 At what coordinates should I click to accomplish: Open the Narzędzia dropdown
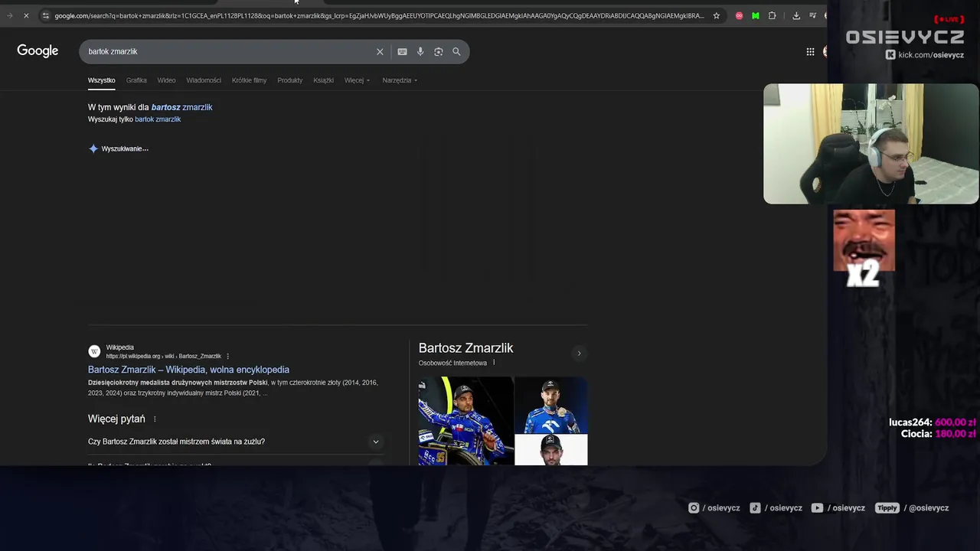(x=400, y=80)
